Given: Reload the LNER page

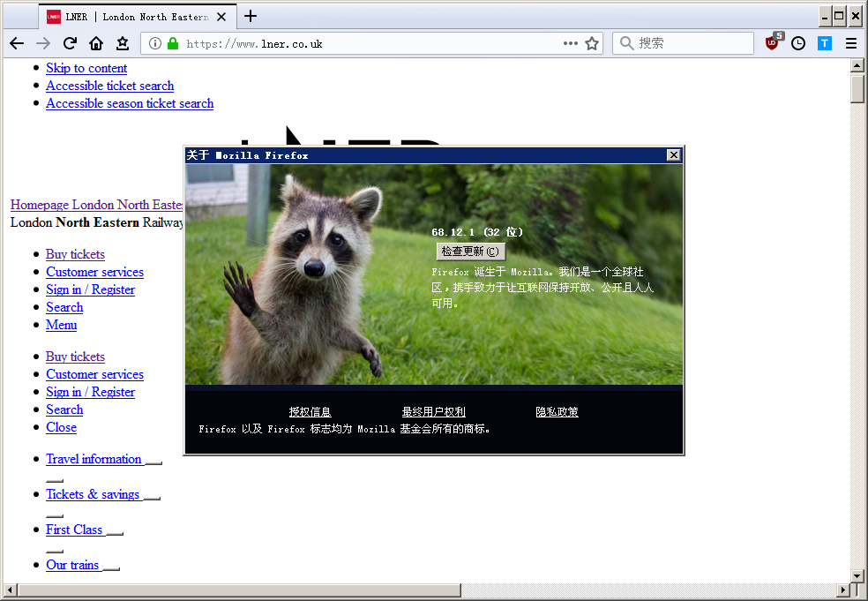Looking at the screenshot, I should tap(70, 43).
